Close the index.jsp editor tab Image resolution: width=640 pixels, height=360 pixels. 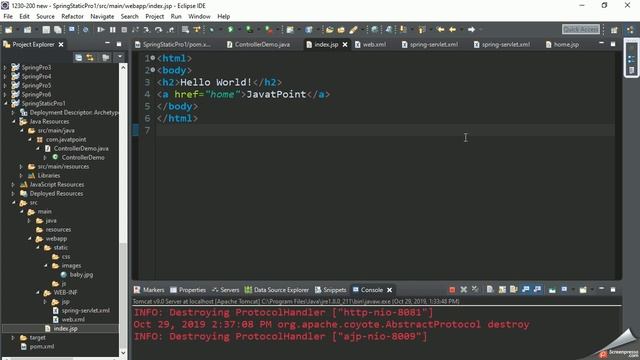(x=345, y=44)
